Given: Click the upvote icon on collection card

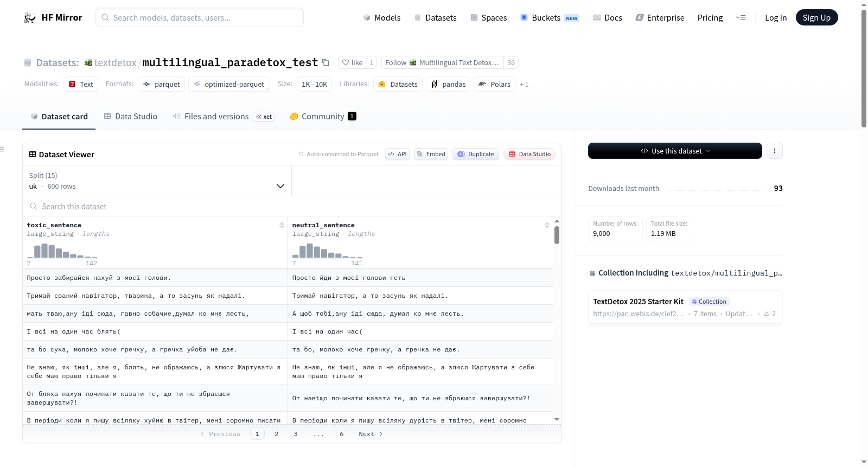Looking at the screenshot, I should coord(767,314).
